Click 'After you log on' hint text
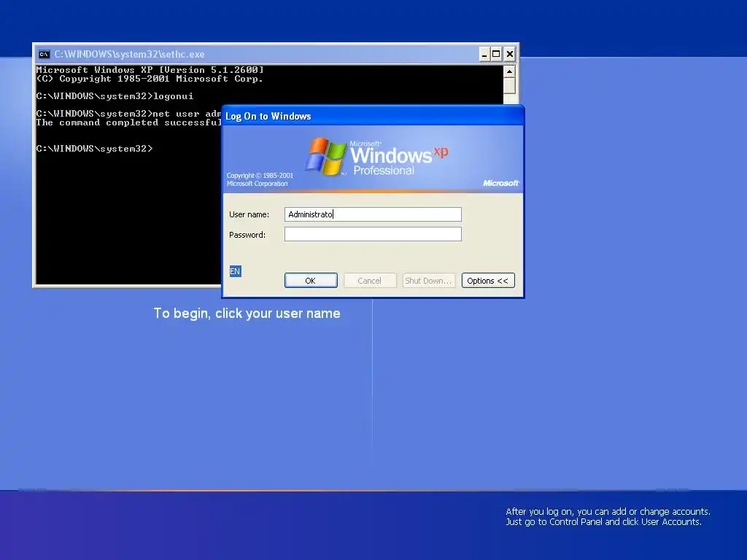 [x=608, y=517]
